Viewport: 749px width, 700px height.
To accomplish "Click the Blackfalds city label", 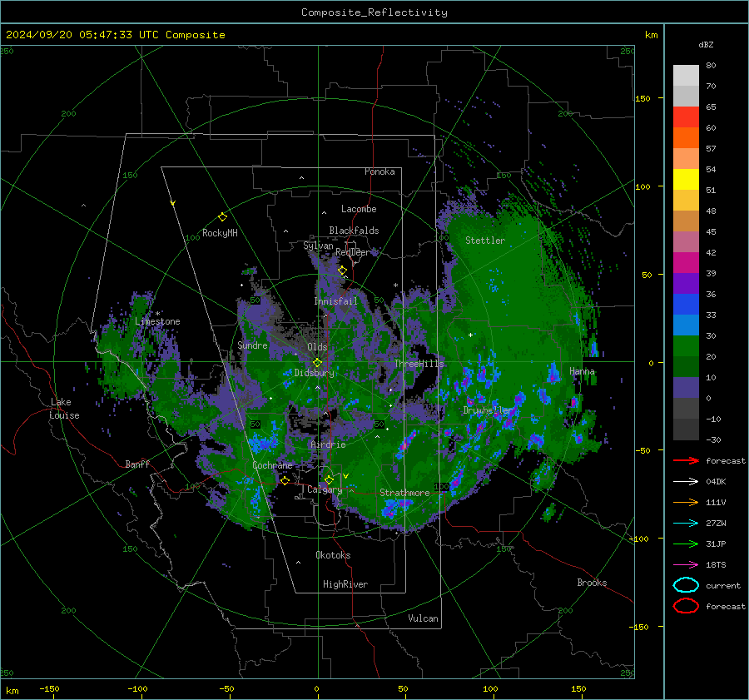I will point(354,231).
